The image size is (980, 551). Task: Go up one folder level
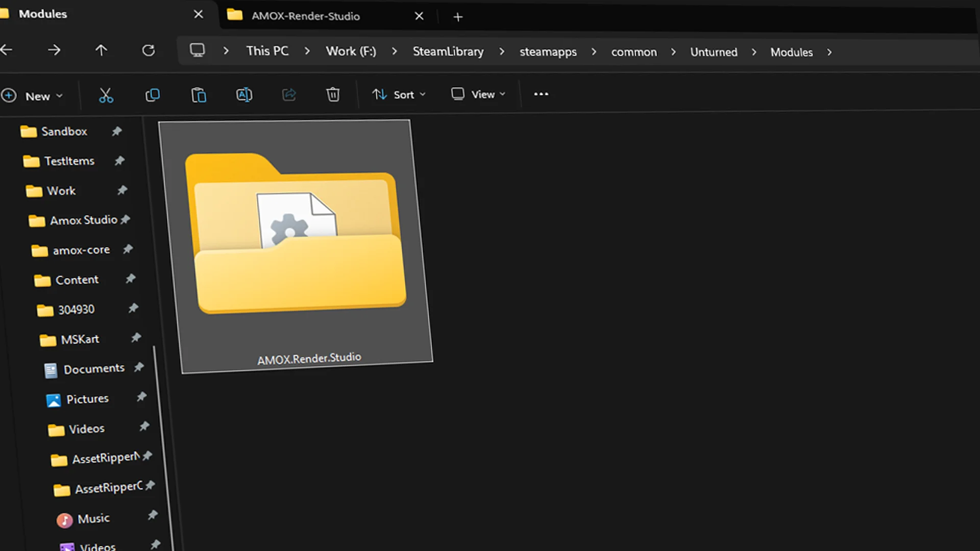101,50
